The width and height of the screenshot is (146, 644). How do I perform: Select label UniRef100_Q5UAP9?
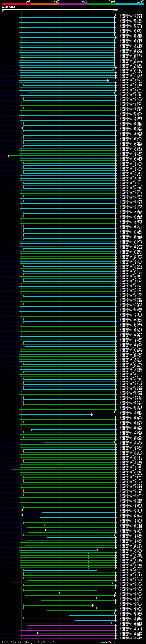(131, 404)
